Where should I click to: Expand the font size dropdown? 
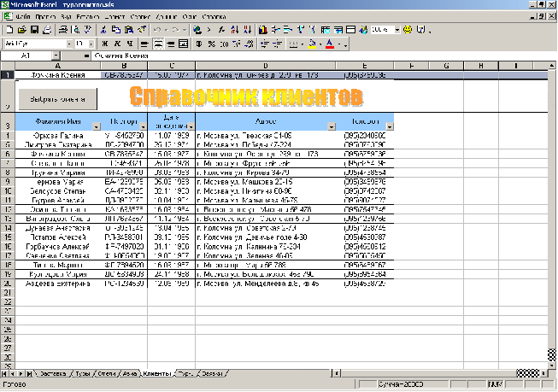(91, 44)
